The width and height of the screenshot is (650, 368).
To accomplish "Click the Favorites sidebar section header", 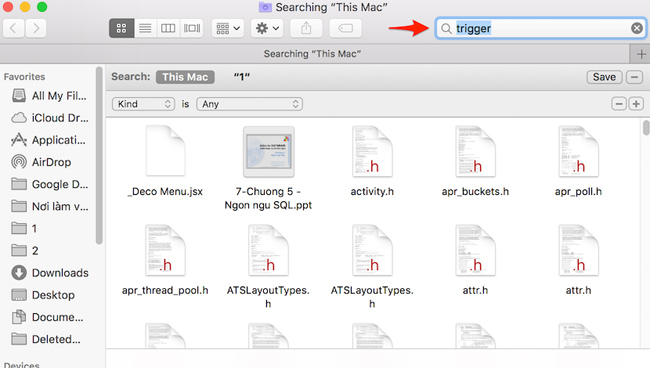I will click(24, 77).
